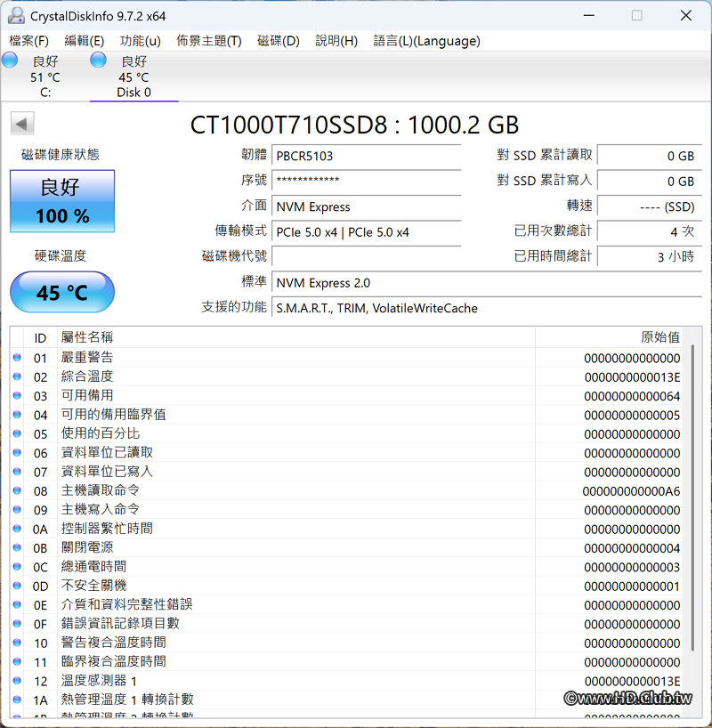Open the 佈景主題(T) menu

209,41
